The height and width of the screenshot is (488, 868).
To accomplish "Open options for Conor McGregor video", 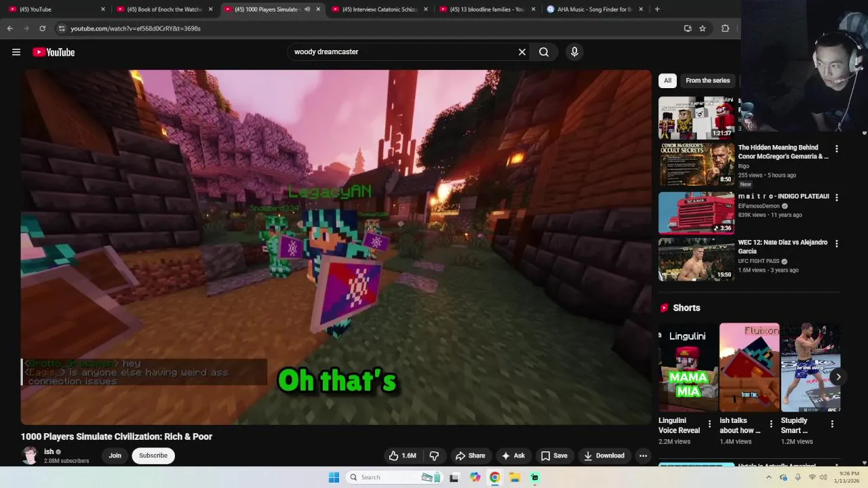I will [x=836, y=148].
